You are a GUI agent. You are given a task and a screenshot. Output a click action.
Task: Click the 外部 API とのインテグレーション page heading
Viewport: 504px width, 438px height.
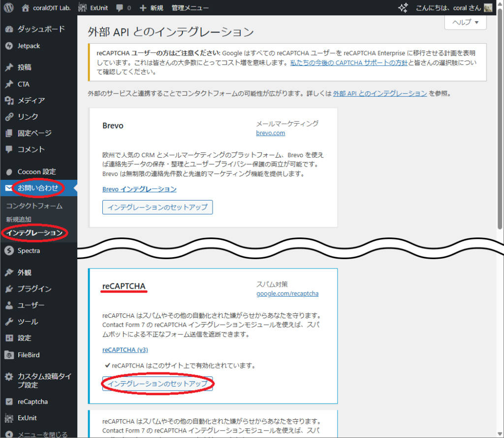click(x=171, y=32)
